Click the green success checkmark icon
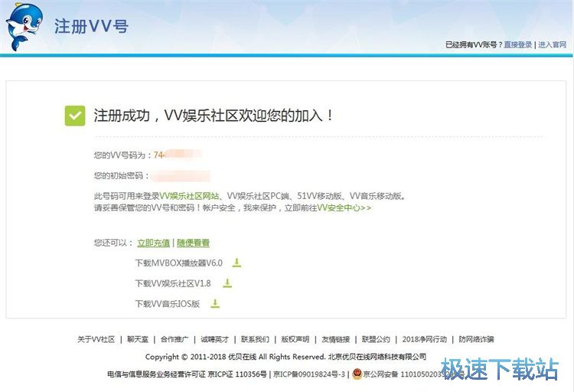This screenshot has height=392, width=574. coord(75,116)
